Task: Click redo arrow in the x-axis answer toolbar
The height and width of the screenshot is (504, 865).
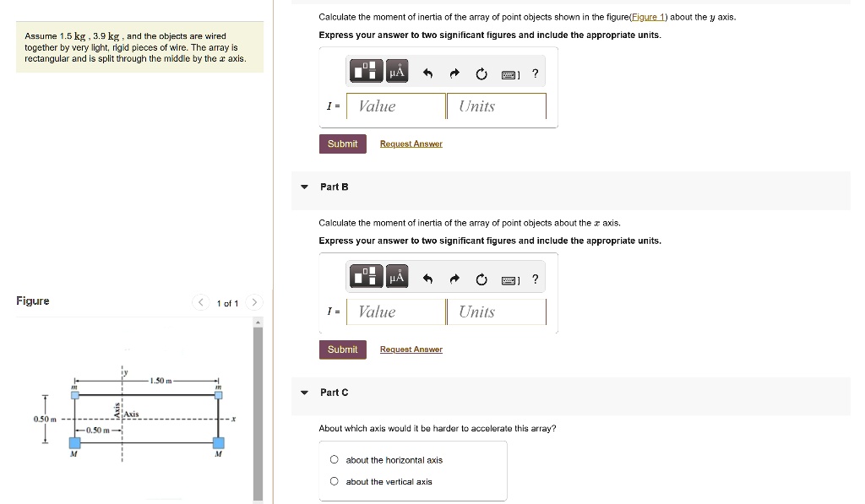Action: pyautogui.click(x=454, y=279)
